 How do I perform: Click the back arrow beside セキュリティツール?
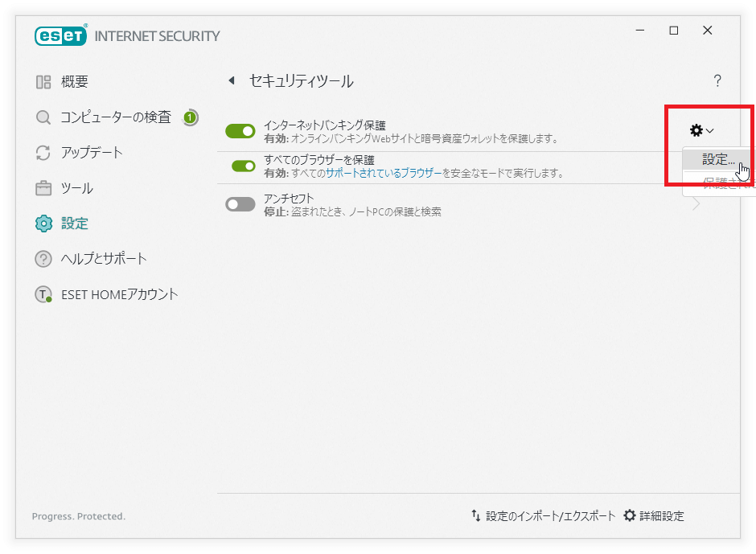[232, 81]
